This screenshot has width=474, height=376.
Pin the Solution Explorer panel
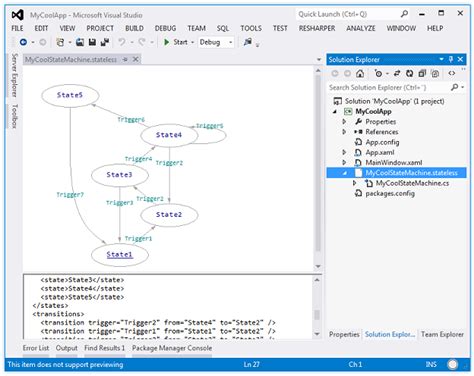click(451, 59)
